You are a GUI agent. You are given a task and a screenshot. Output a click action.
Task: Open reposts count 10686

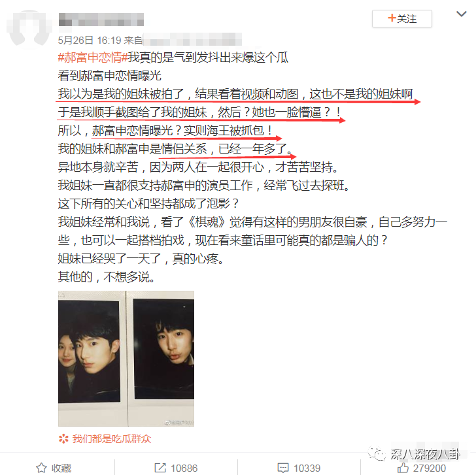point(184,468)
